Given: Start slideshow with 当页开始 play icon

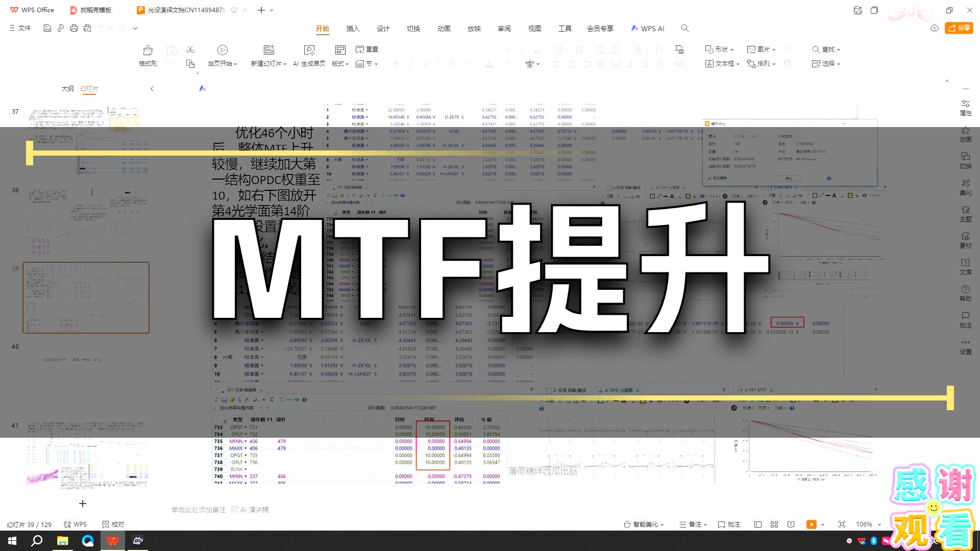Looking at the screenshot, I should coord(223,50).
